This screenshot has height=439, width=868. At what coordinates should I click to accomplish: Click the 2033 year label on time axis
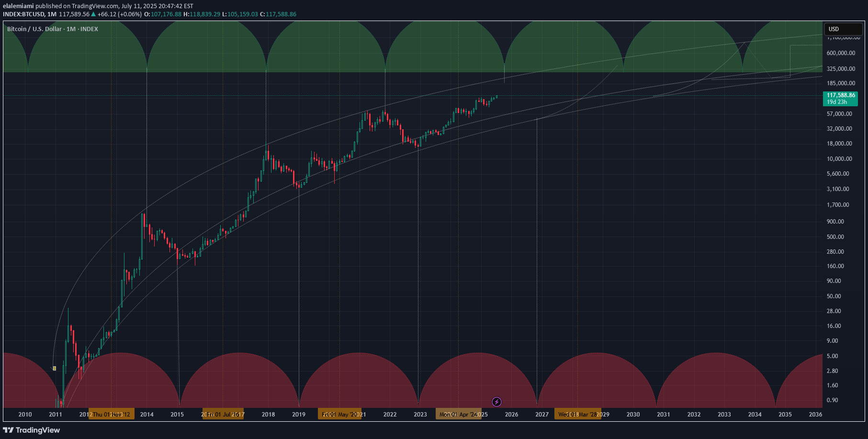tap(724, 415)
